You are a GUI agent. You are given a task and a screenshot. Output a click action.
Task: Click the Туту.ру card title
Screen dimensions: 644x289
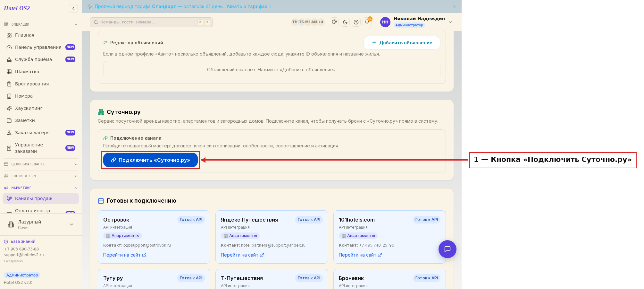click(113, 278)
